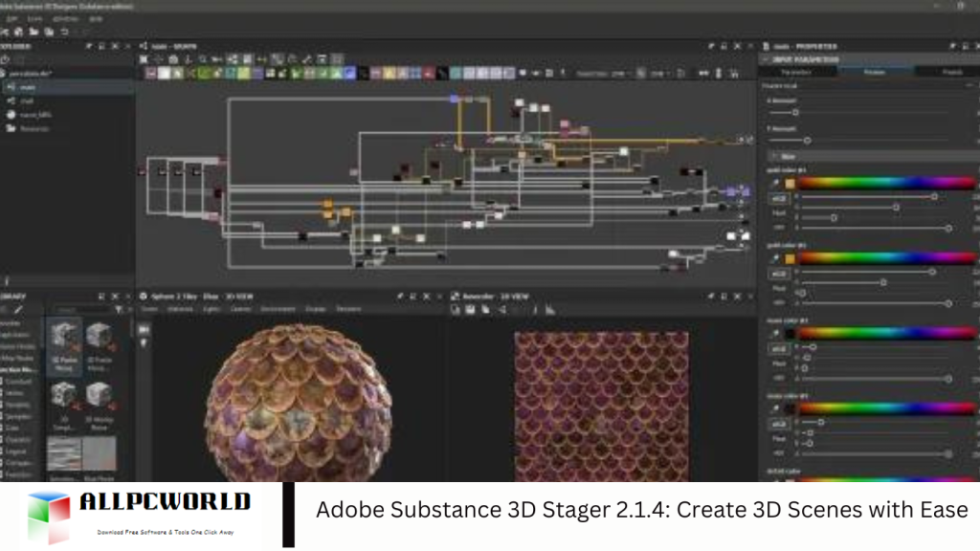Open the Windows menu
Screen dimensions: 980x551
click(66, 19)
